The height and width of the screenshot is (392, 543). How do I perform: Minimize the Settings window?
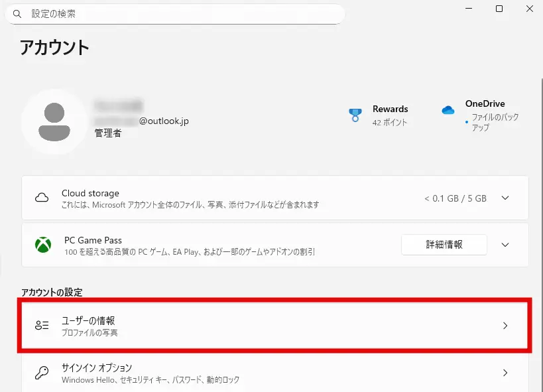tap(469, 9)
